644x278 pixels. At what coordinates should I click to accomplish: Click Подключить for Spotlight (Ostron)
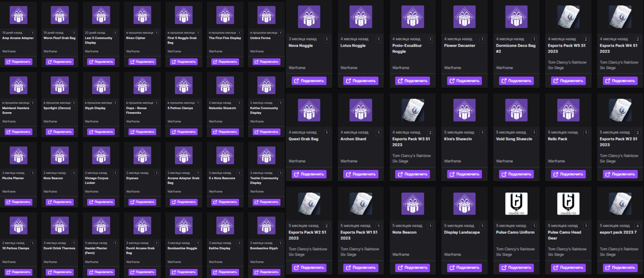pyautogui.click(x=60, y=132)
